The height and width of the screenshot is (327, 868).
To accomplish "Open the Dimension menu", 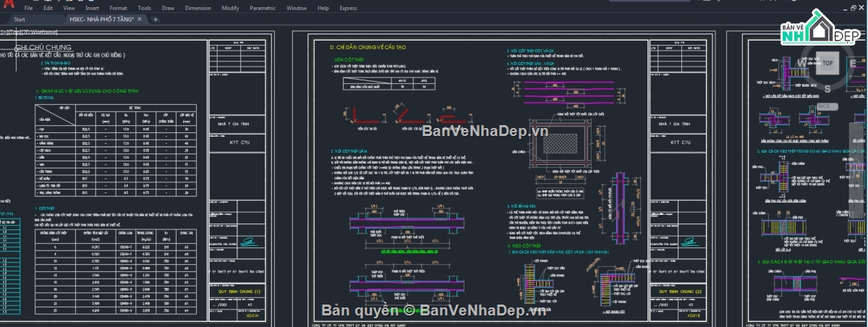I will pos(197,8).
